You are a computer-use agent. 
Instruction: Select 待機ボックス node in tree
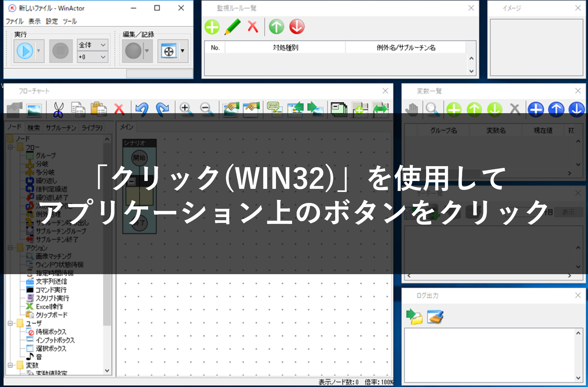point(51,332)
